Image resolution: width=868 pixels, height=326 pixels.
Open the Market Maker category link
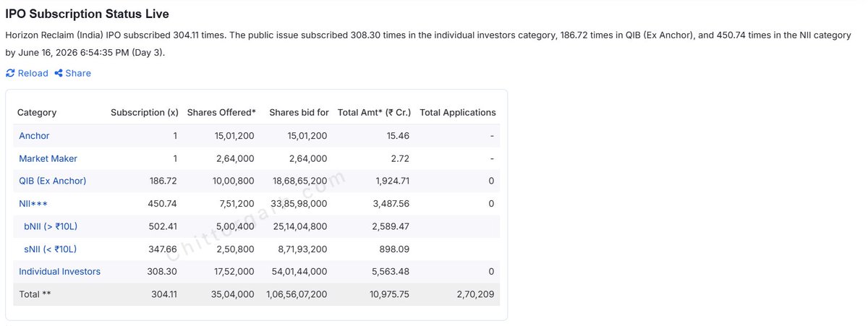[x=48, y=158]
